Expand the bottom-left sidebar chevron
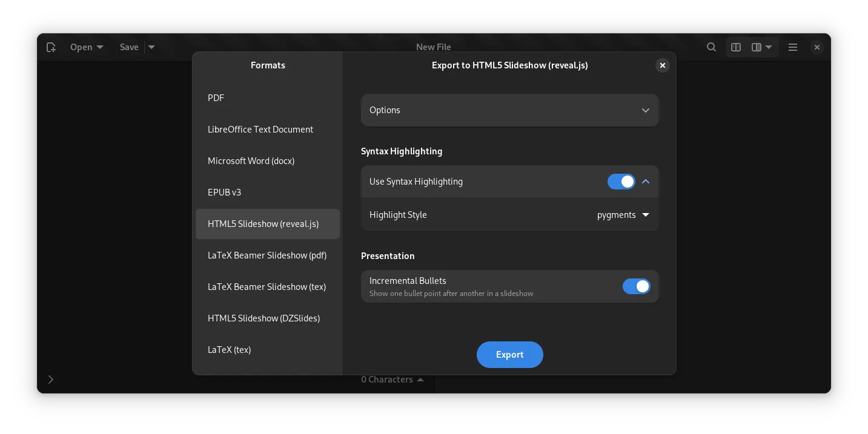868x434 pixels. click(x=51, y=380)
